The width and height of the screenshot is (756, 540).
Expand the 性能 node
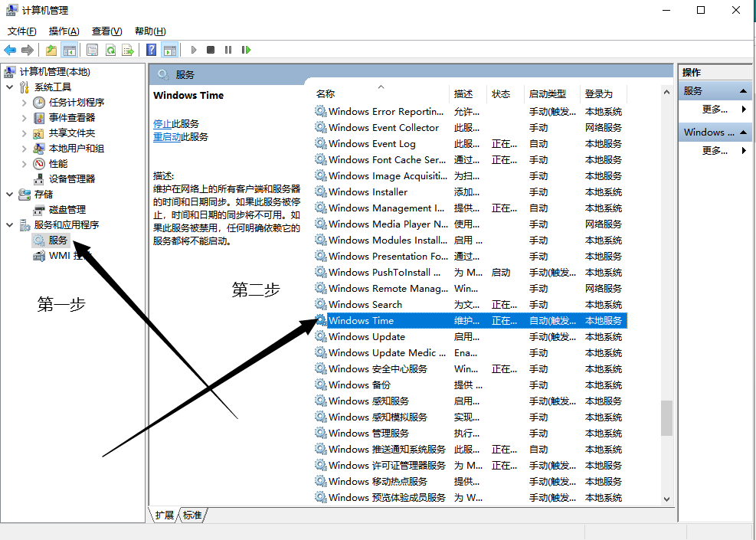[x=24, y=164]
